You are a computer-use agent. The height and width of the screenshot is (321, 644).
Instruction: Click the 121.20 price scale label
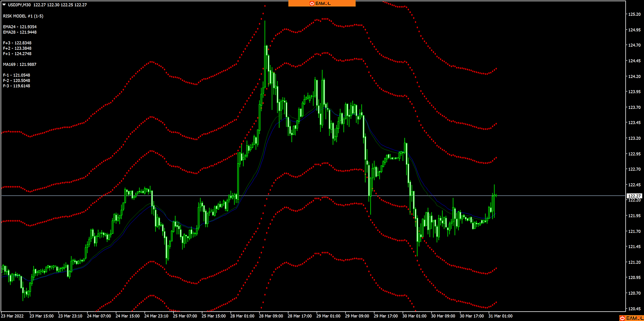(635, 262)
